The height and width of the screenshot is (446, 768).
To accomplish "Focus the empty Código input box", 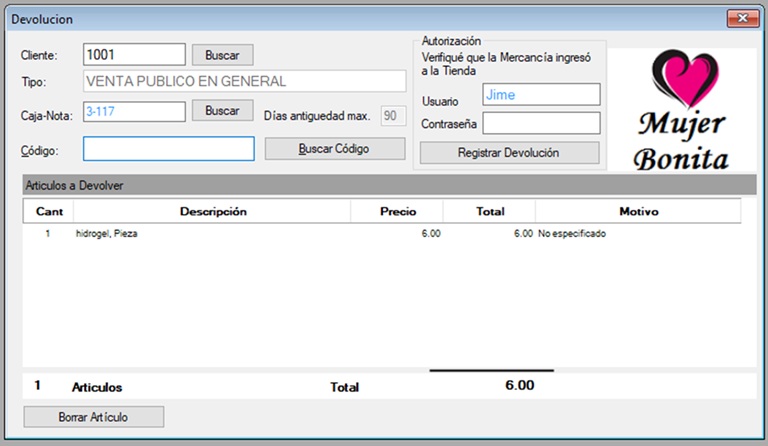I will pyautogui.click(x=168, y=149).
